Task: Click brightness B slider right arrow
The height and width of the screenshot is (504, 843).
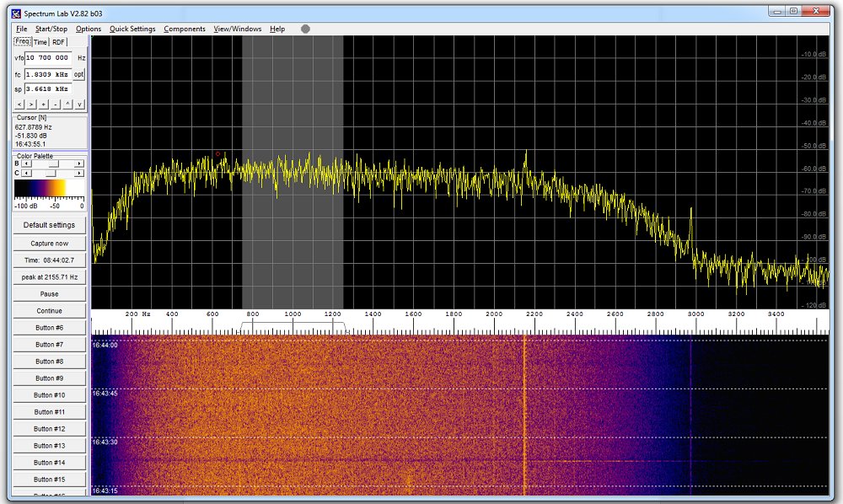Action: click(x=79, y=164)
